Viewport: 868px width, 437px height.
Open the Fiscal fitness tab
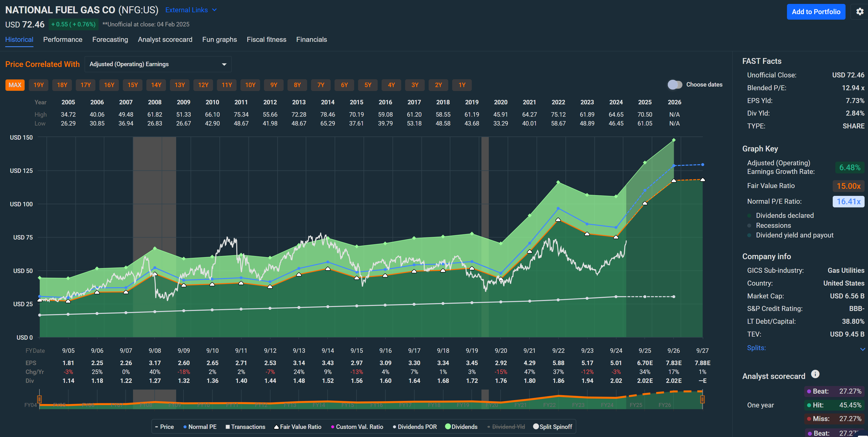tap(266, 39)
